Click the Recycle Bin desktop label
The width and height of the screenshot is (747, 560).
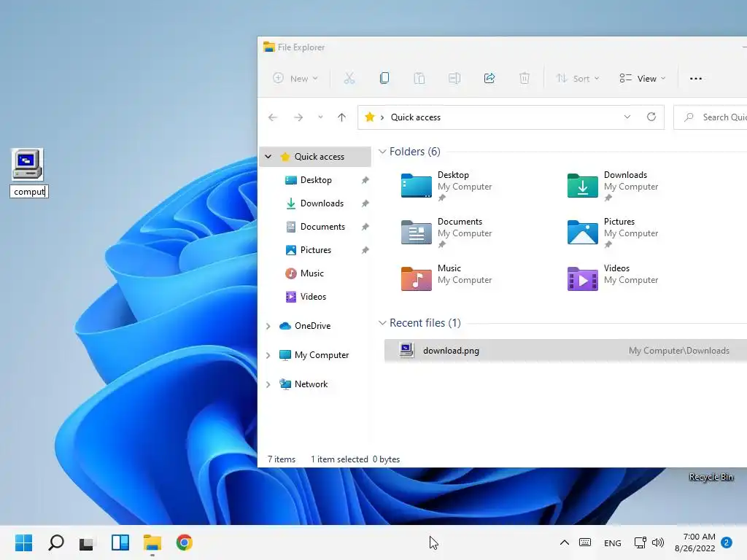coord(711,477)
